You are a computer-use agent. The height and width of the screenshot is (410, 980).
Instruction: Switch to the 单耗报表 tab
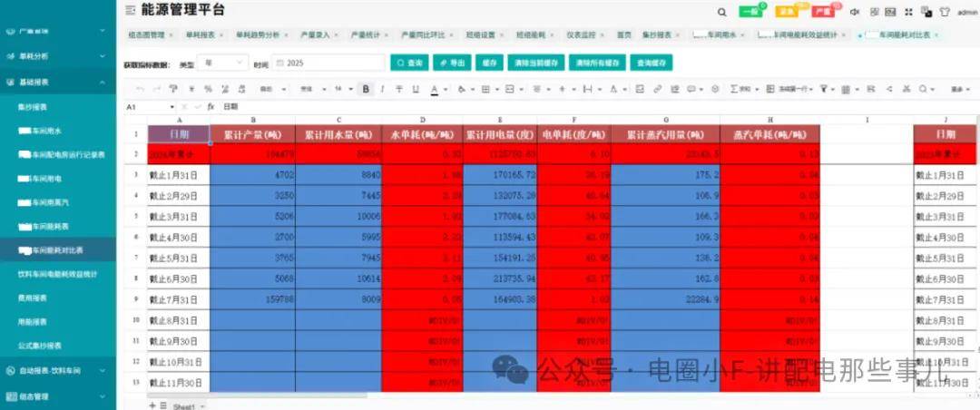click(x=200, y=35)
